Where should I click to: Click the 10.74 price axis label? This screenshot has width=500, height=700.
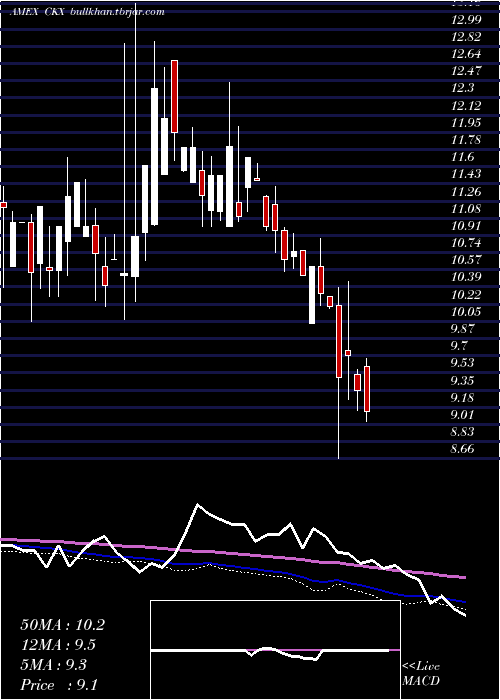[466, 243]
